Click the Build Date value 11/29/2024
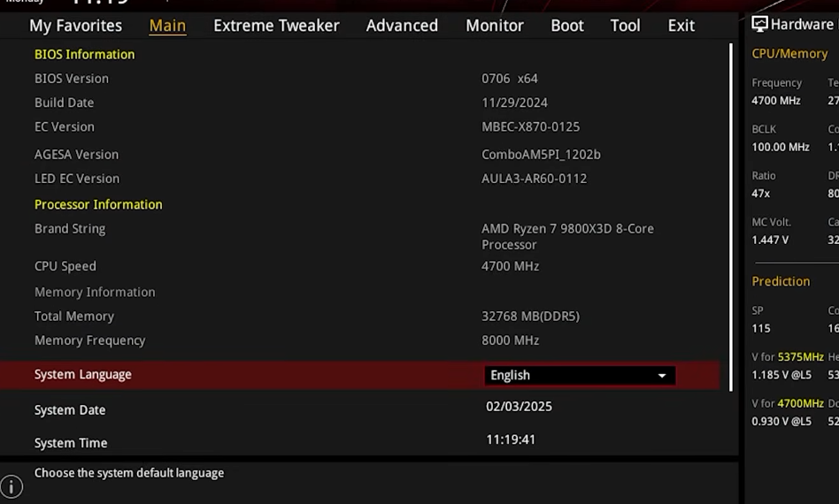This screenshot has height=504, width=839. [515, 103]
